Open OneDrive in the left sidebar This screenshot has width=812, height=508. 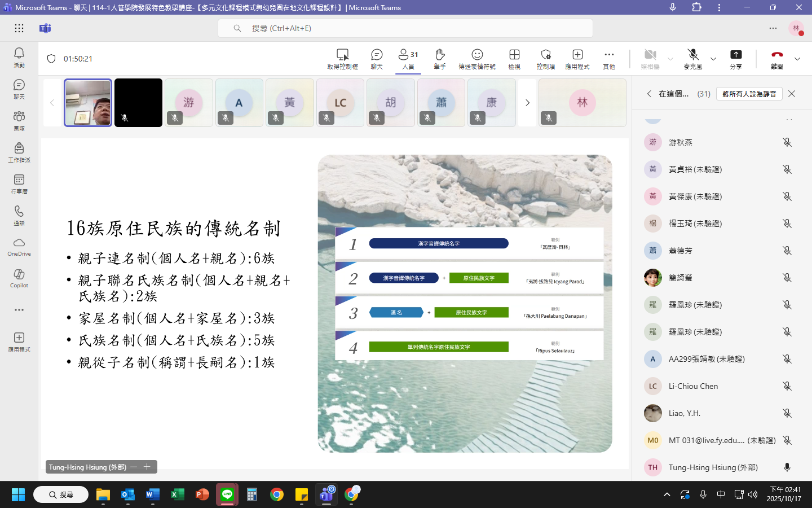pyautogui.click(x=19, y=247)
